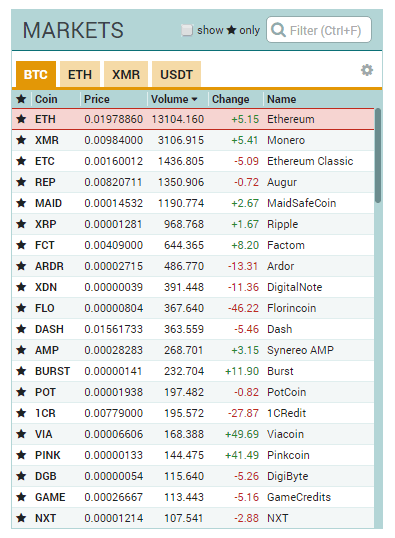Click the ETH coin symbol

(x=45, y=119)
